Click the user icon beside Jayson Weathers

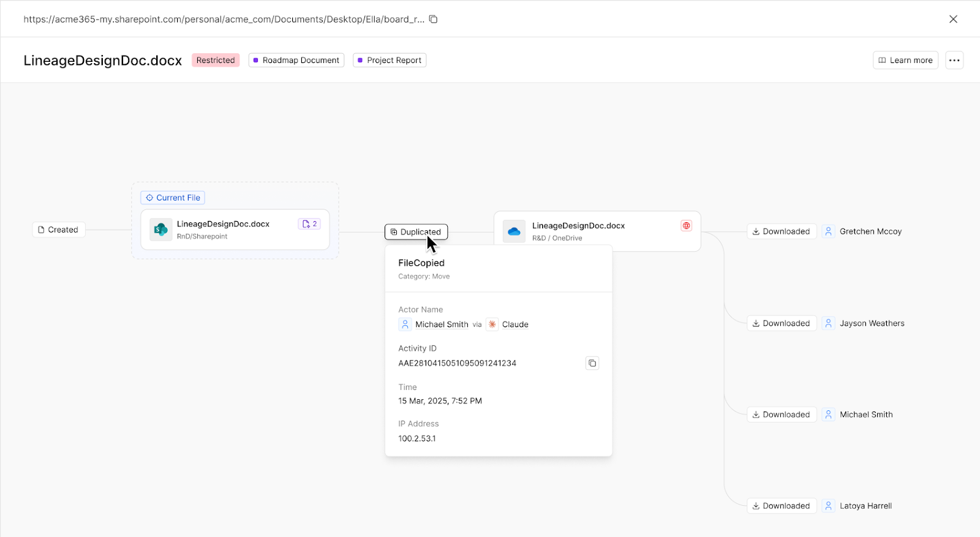pos(828,323)
